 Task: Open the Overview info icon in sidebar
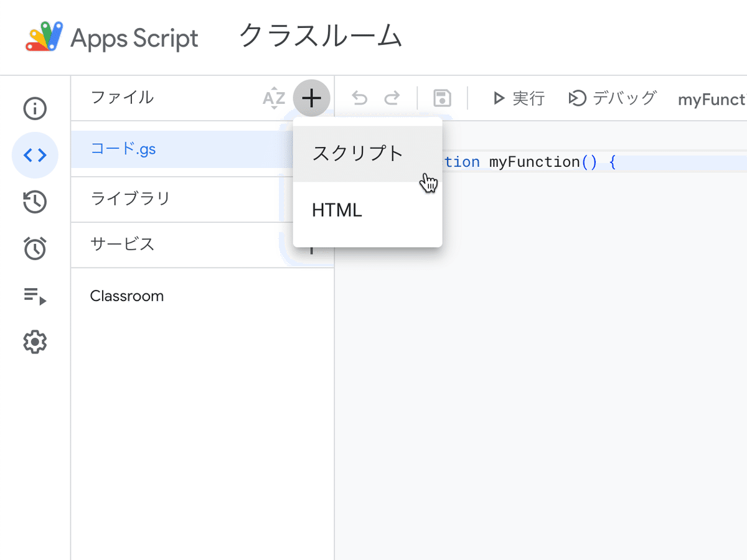click(35, 108)
